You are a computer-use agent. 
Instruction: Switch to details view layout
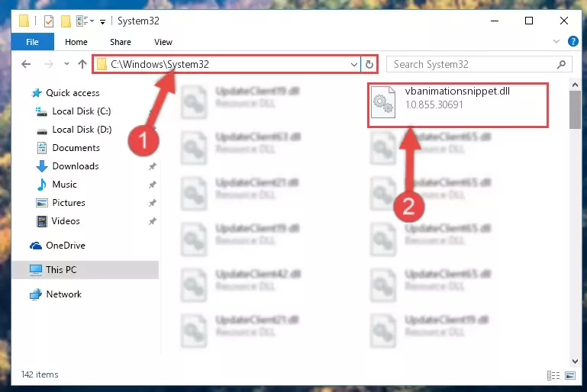[553, 375]
